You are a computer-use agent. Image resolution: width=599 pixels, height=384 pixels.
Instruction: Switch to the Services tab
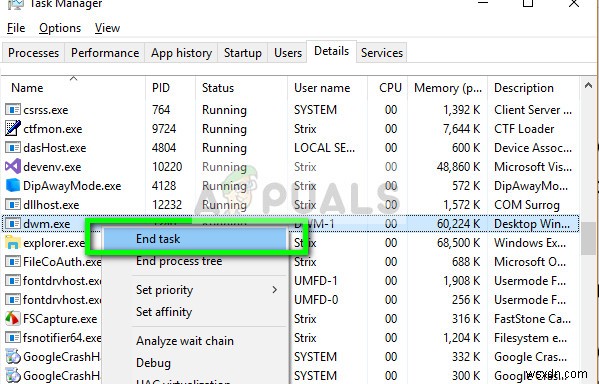[x=382, y=53]
